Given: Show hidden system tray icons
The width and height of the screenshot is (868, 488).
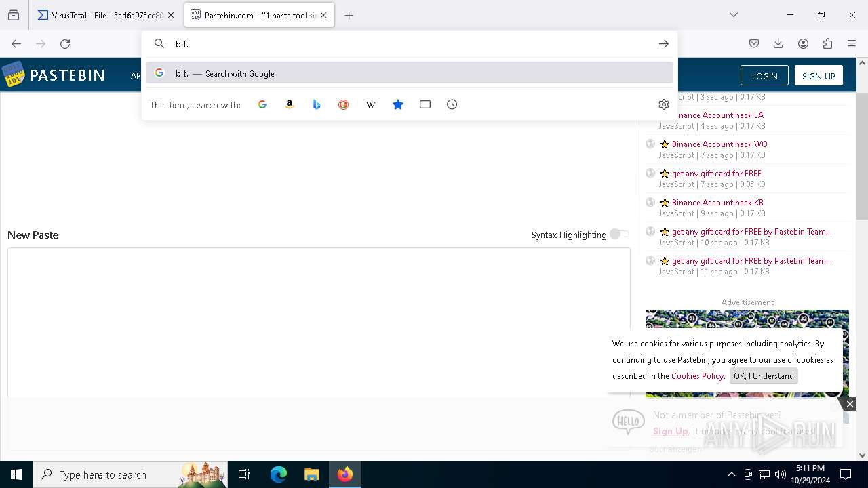Looking at the screenshot, I should [731, 474].
